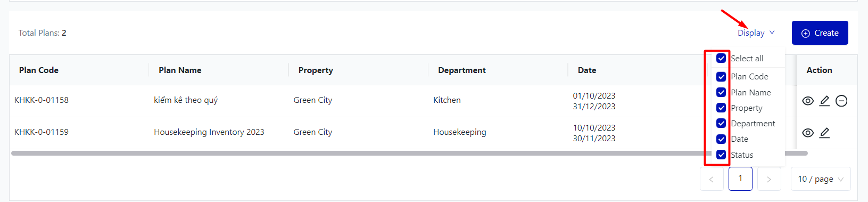Screen dimensions: 868x202
Task: Select page 1 in pagination
Action: point(740,179)
